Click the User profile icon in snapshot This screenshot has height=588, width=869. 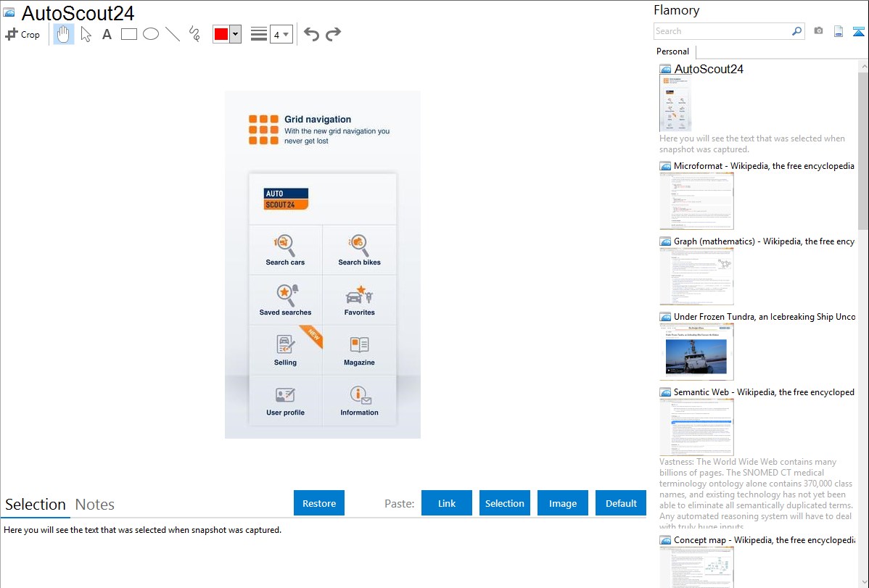pyautogui.click(x=285, y=395)
